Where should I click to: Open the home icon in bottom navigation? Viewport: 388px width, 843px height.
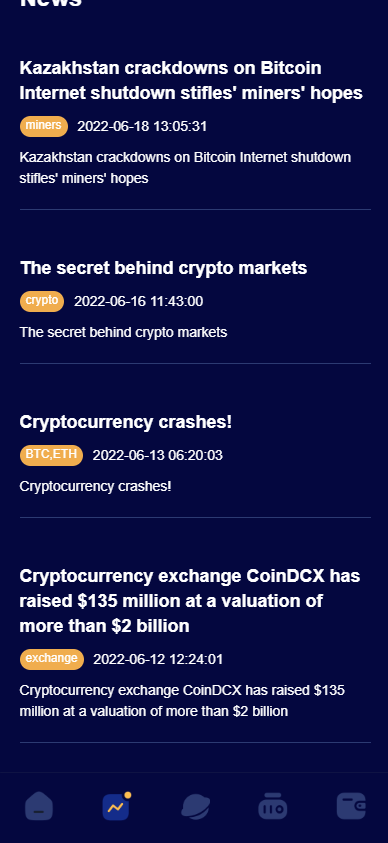point(39,806)
